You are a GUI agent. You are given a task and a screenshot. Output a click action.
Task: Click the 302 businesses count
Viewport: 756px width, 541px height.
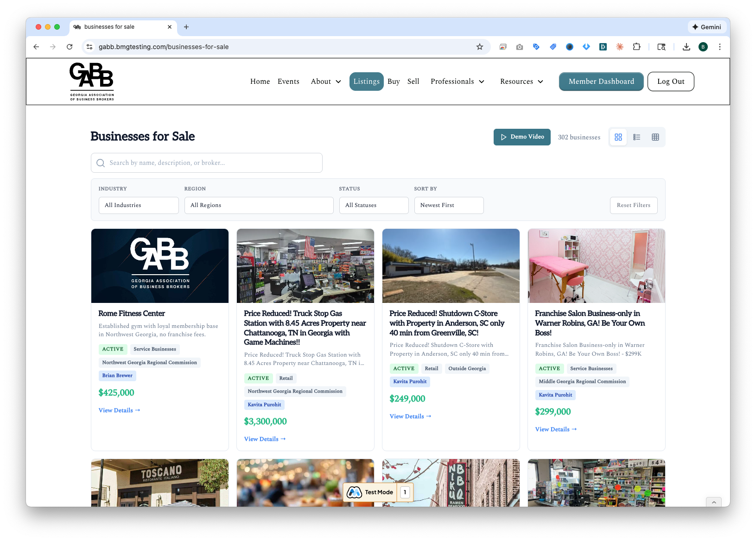click(x=579, y=137)
